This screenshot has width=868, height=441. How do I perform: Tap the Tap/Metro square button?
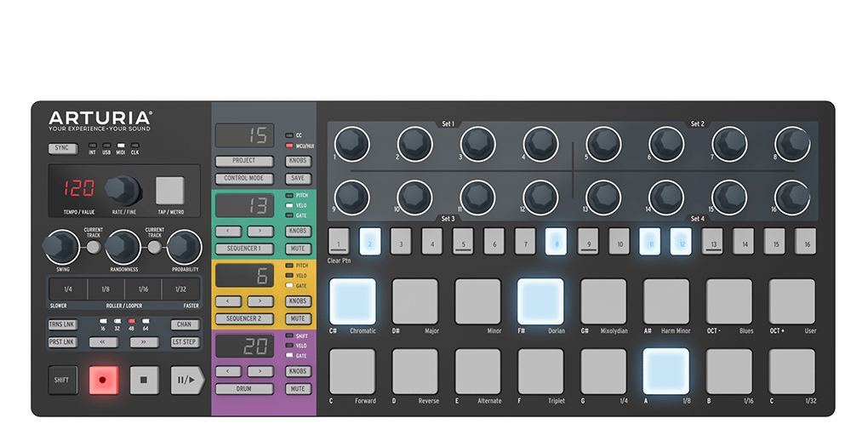pos(169,190)
